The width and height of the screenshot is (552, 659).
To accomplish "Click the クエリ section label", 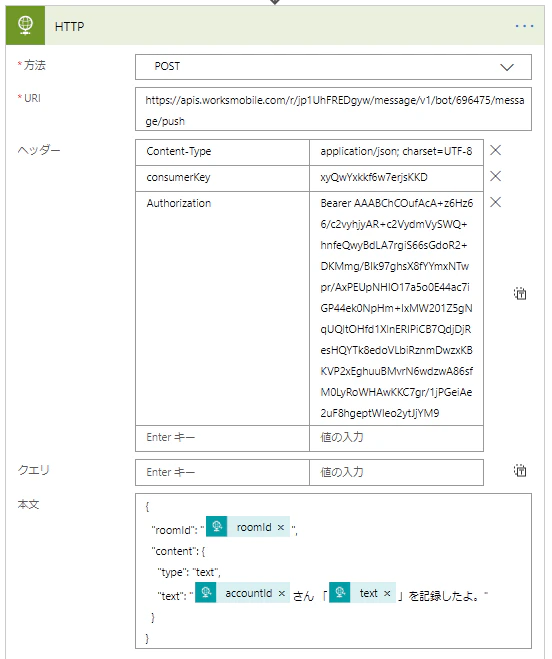I will pos(34,470).
